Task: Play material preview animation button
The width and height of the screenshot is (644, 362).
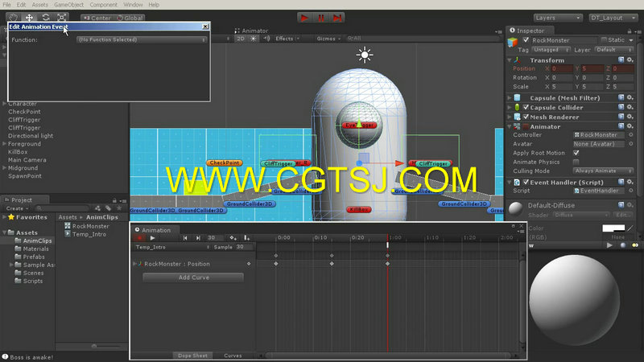Action: pos(609,245)
